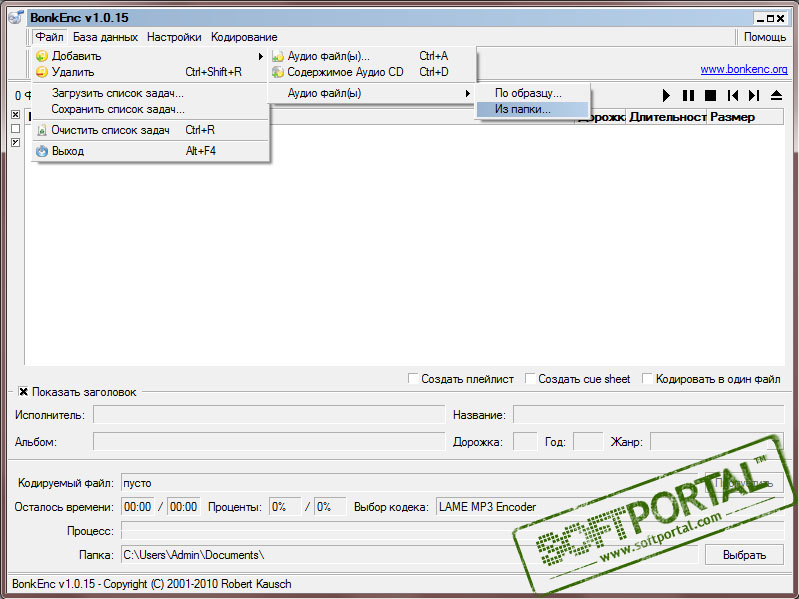Expand the Аудио файл(ы) submenu arrow

pyautogui.click(x=467, y=93)
